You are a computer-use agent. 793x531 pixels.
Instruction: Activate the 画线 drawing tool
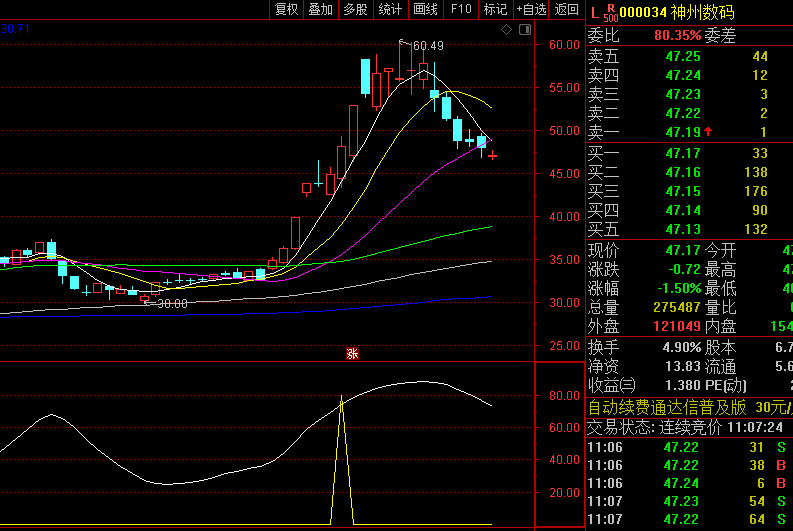pyautogui.click(x=425, y=10)
